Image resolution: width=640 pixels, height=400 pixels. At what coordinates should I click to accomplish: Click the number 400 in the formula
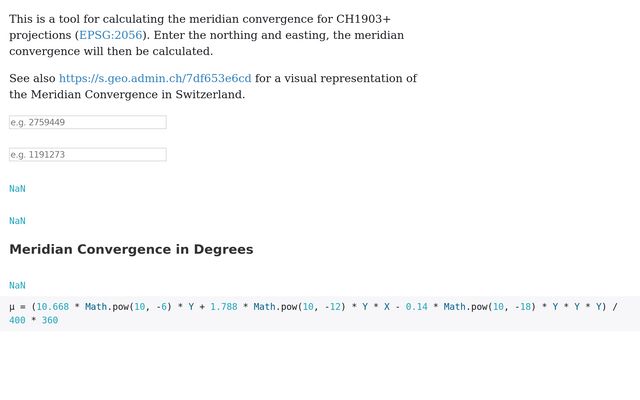pyautogui.click(x=17, y=320)
